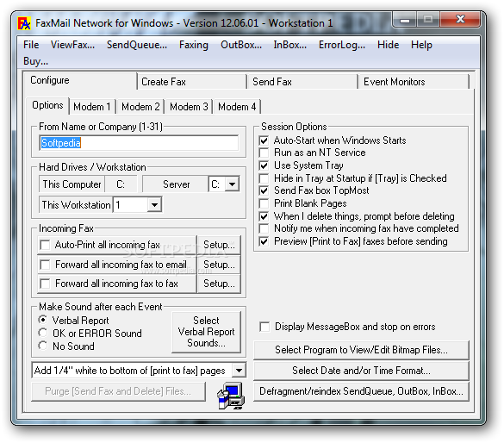Expand the Add 1/4" white to bottom dropdown
Image resolution: width=504 pixels, height=443 pixels.
click(x=239, y=371)
